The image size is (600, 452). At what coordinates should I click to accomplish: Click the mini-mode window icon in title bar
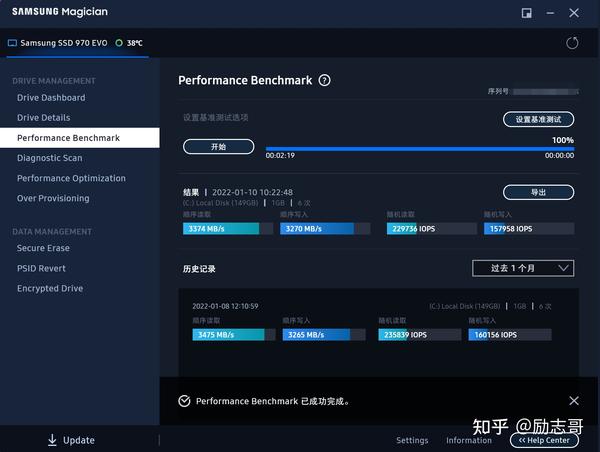[x=527, y=13]
